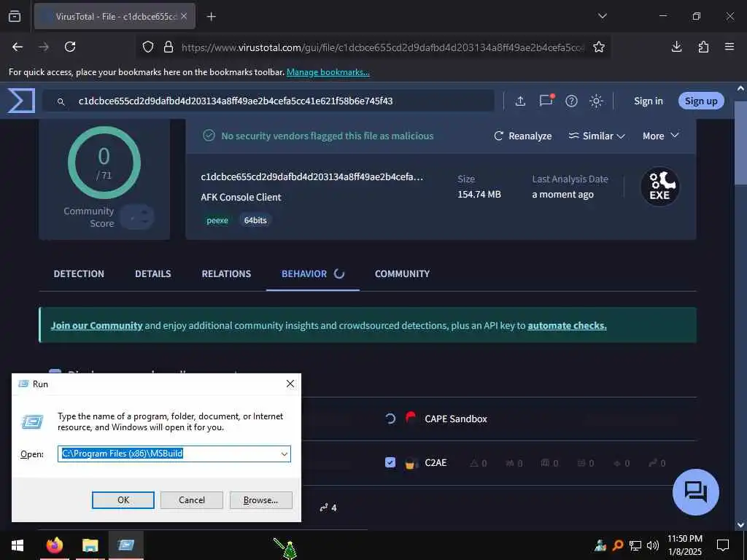Toggle the C2AE sandbox checkbox
This screenshot has width=747, height=560.
[390, 462]
